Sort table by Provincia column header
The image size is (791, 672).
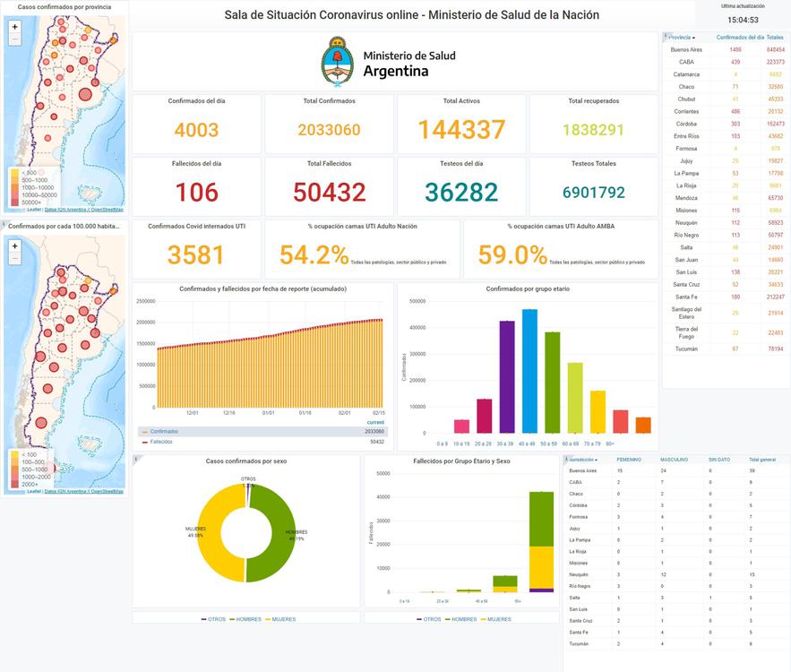pos(681,38)
